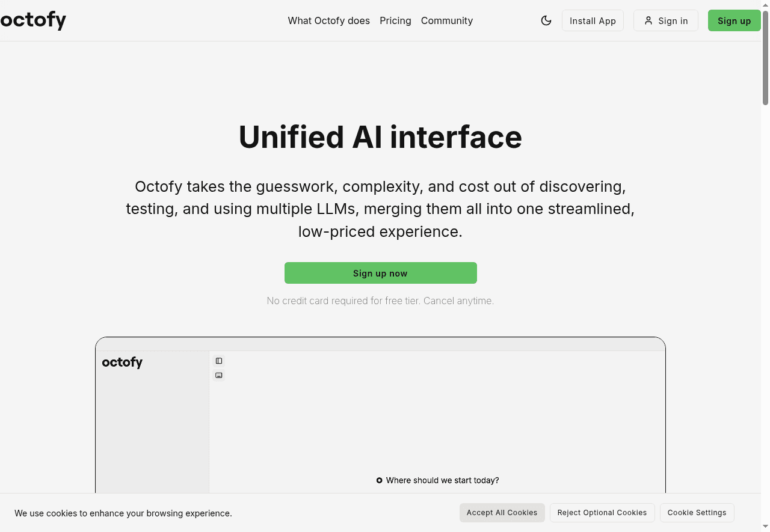Click the Octofy spinner icon next to the prompt
Screen dimensions: 770x532
[x=379, y=480]
